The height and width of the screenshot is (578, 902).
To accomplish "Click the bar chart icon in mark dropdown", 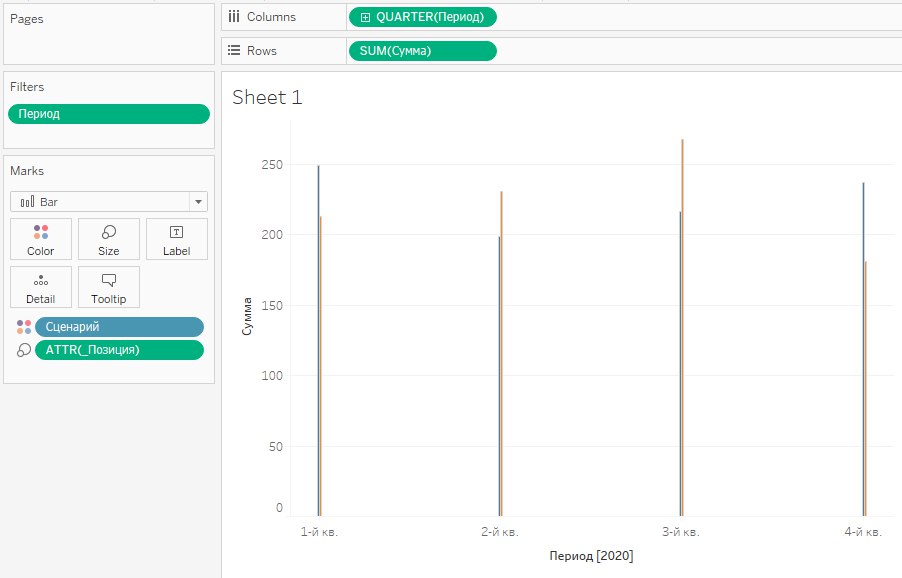I will pyautogui.click(x=27, y=202).
